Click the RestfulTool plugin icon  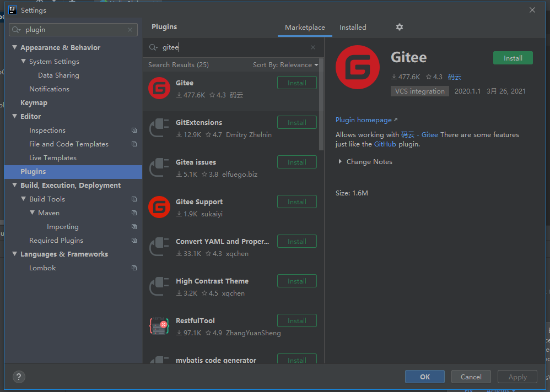click(159, 326)
